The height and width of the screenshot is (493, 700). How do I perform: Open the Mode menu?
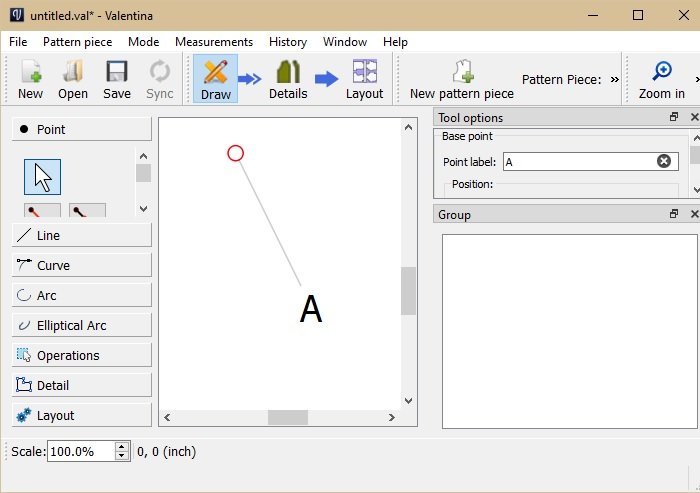tap(144, 42)
